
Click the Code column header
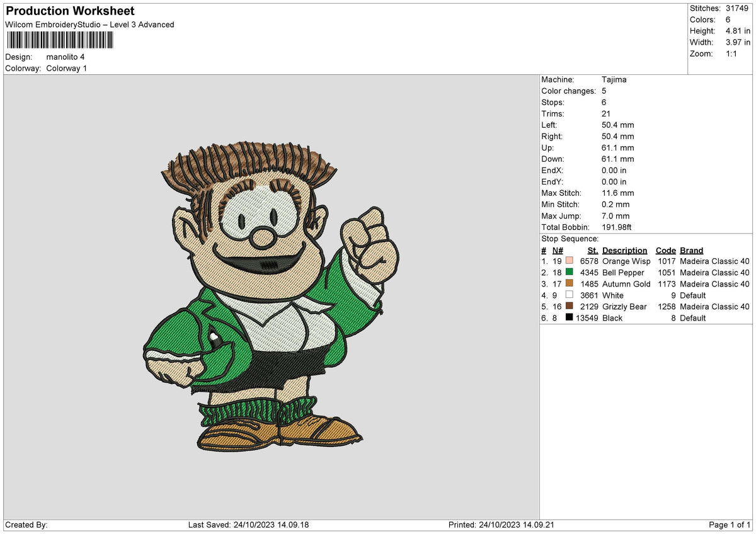tap(666, 250)
